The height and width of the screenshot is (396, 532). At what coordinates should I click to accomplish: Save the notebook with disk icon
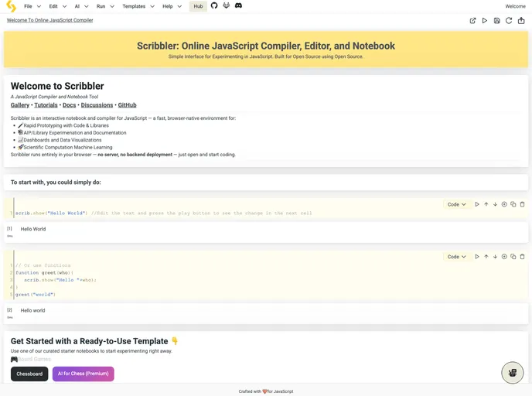pyautogui.click(x=496, y=21)
